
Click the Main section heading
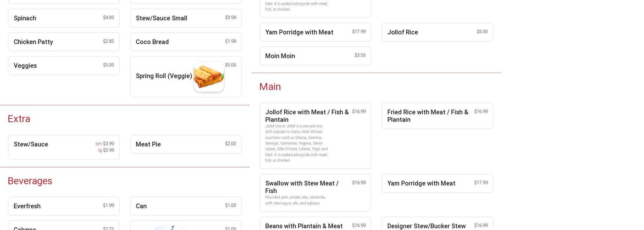tap(270, 86)
